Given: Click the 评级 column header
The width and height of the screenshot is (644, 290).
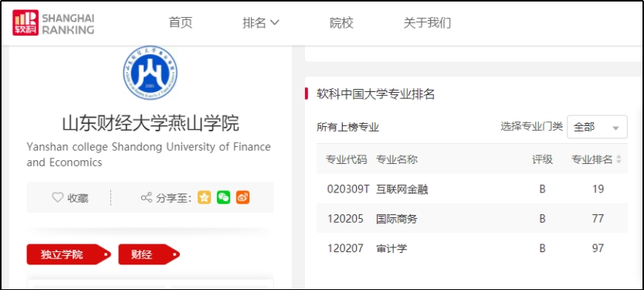Looking at the screenshot, I should click(543, 159).
